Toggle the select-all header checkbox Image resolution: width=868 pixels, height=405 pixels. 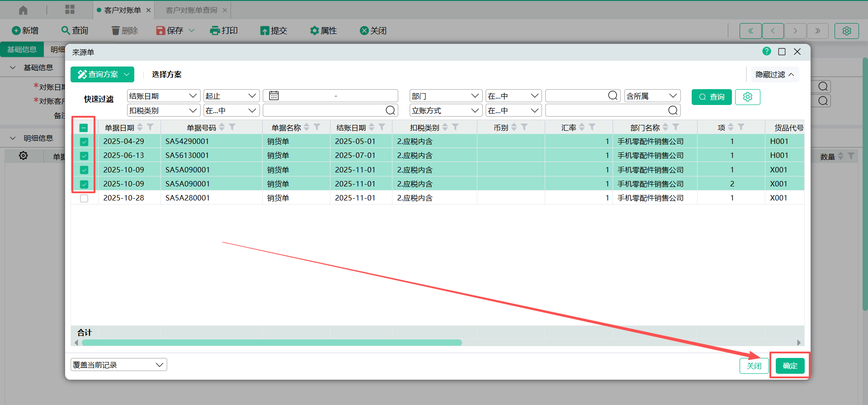84,128
